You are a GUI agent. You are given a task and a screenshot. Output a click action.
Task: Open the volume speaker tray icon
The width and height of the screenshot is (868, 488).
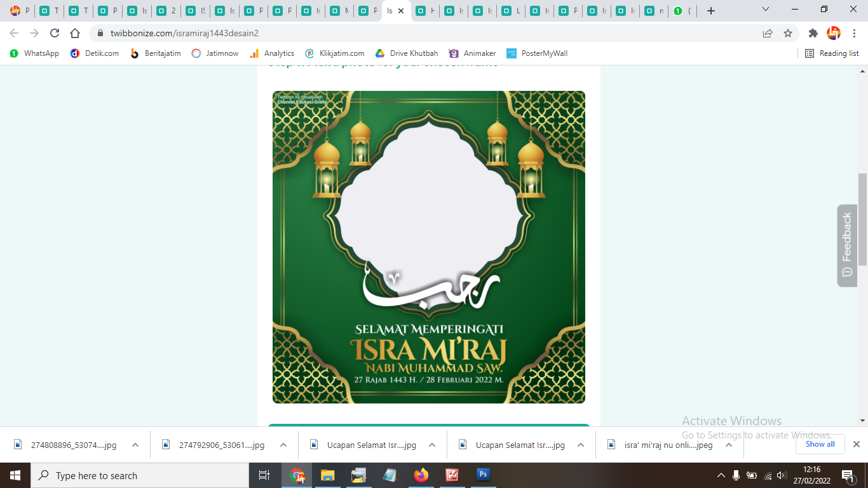[782, 475]
